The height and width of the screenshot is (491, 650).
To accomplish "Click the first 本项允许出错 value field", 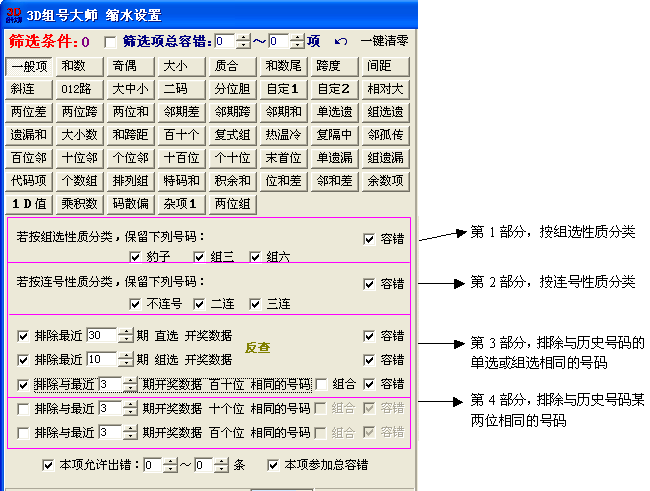I will [x=150, y=465].
